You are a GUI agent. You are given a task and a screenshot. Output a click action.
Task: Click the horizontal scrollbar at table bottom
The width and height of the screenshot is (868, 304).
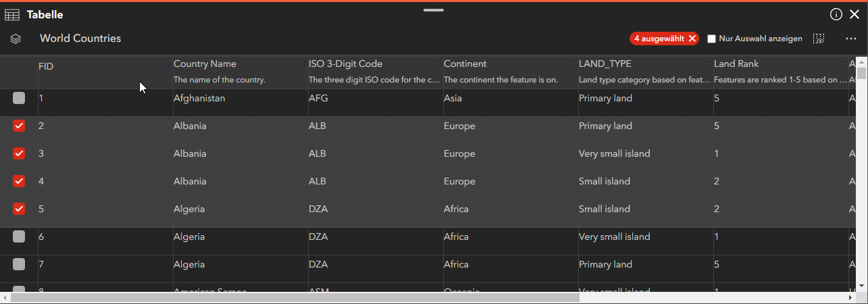[295, 297]
